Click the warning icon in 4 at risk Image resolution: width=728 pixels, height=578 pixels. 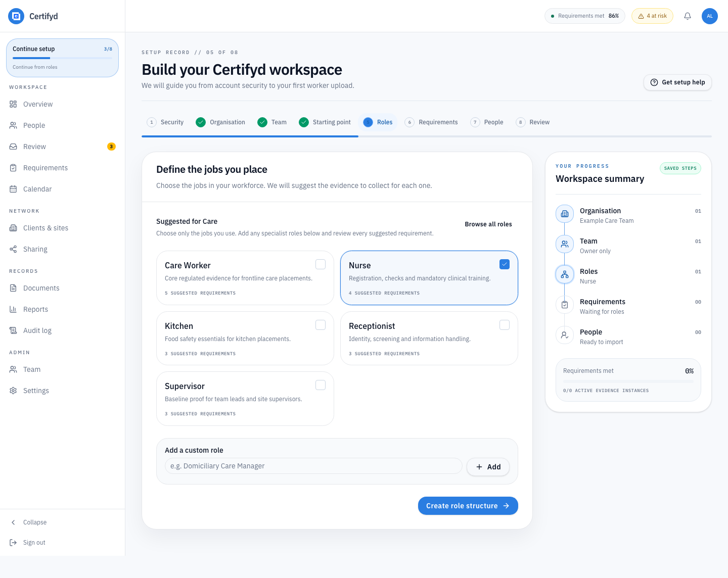click(x=641, y=16)
